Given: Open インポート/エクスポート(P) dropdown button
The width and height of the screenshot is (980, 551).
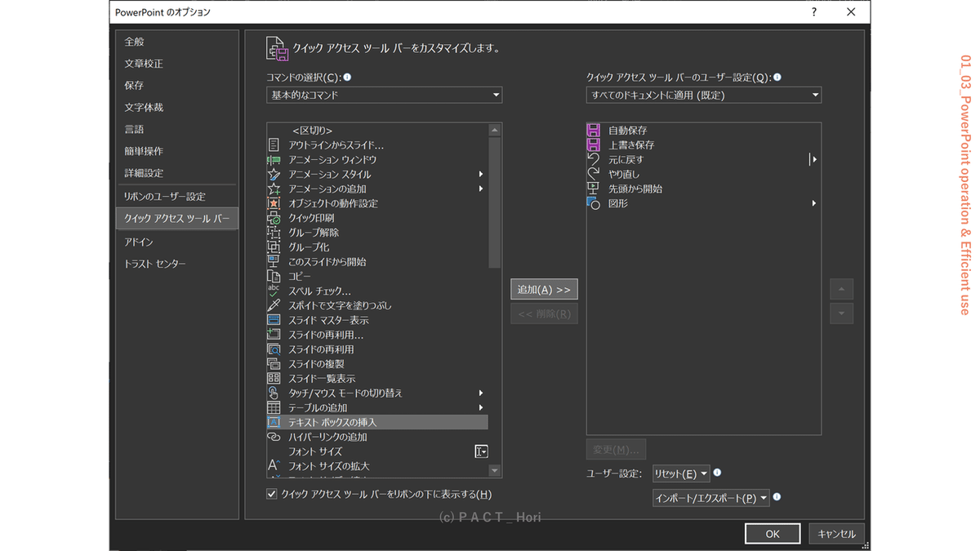Looking at the screenshot, I should [x=710, y=497].
